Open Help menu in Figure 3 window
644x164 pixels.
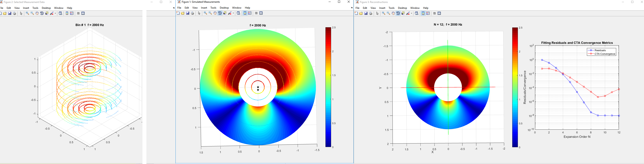click(426, 8)
